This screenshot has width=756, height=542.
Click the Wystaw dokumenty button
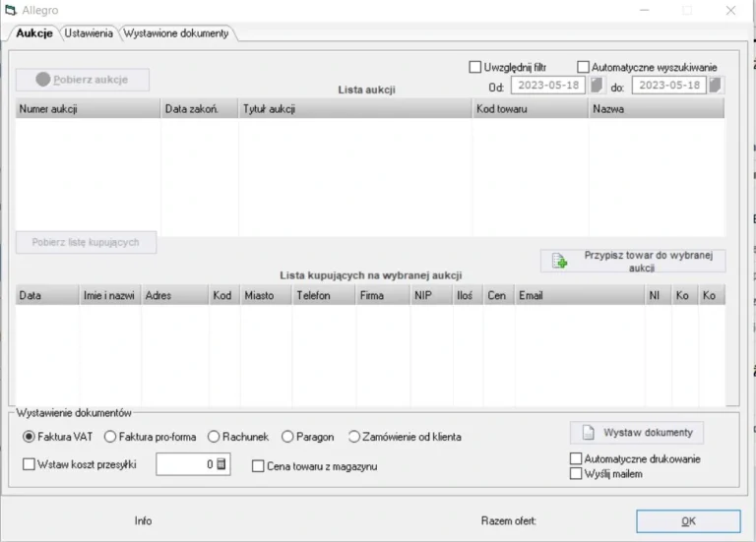point(637,433)
